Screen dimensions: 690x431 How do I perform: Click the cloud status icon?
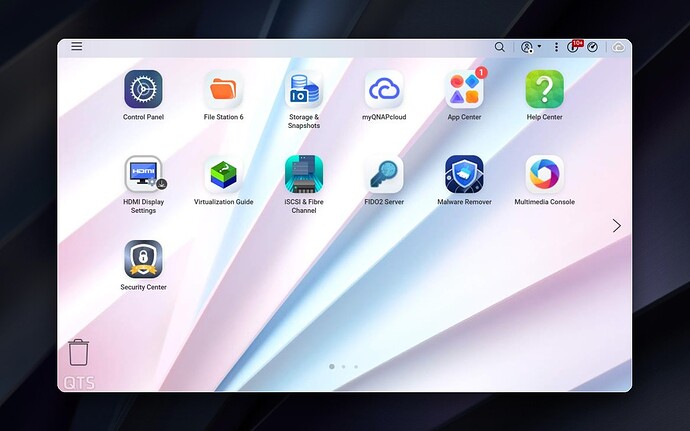click(618, 47)
